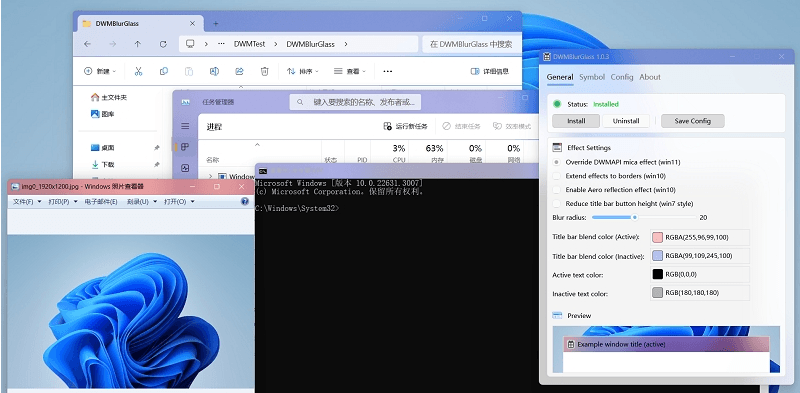Click Efficiency mode in Task Manager
This screenshot has height=393, width=800.
(512, 126)
